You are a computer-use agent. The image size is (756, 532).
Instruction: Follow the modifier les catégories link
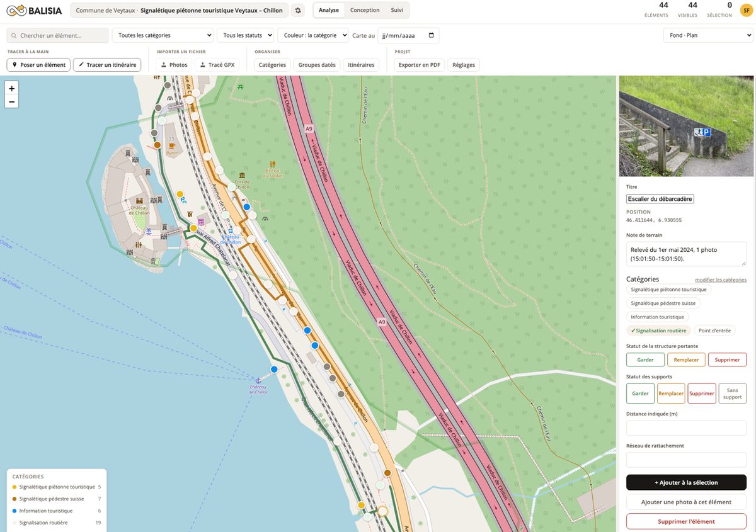pyautogui.click(x=721, y=280)
